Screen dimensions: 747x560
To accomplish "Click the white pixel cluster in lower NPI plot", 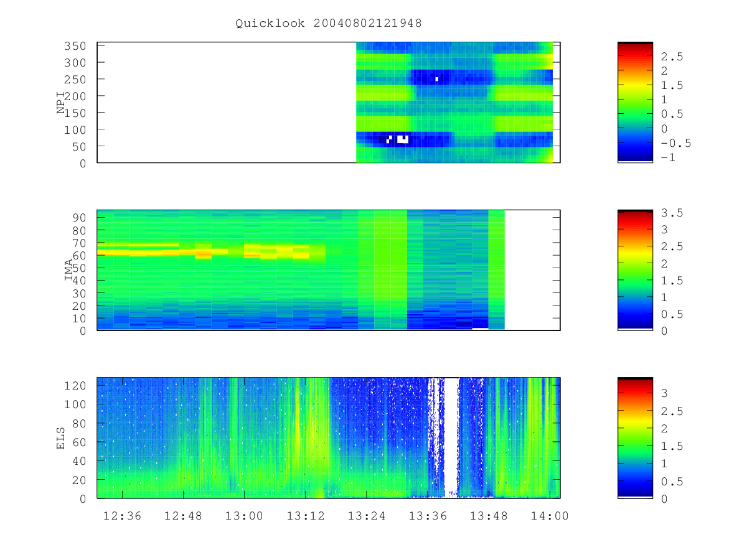I will click(398, 139).
